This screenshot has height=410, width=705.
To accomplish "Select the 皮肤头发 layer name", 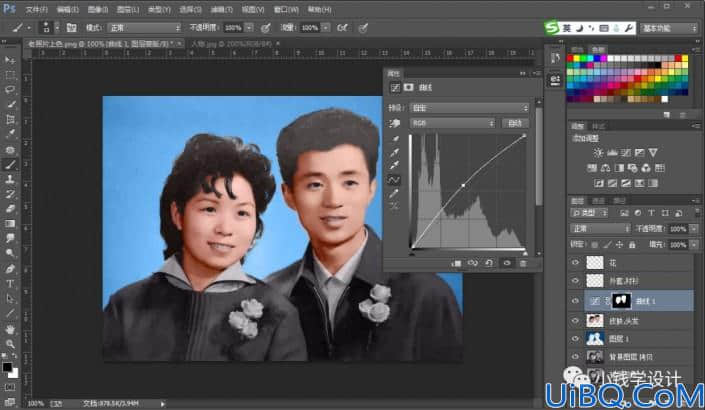I will 624,321.
